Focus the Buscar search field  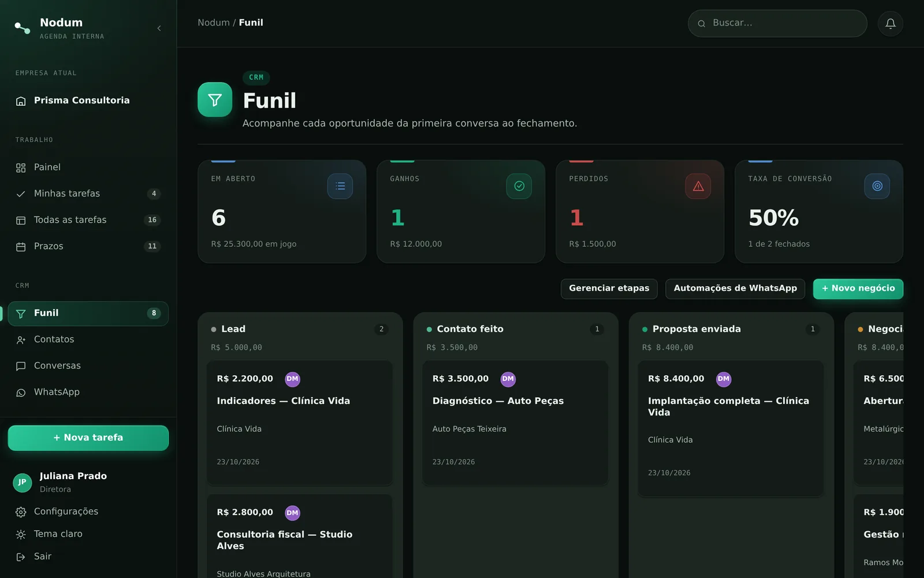[x=777, y=23]
